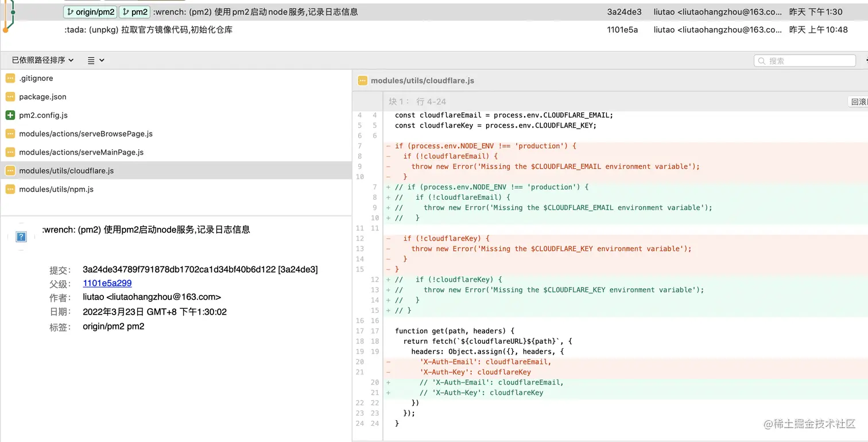Select the modules/actions/serveMainPage.js file
Image resolution: width=868 pixels, height=442 pixels.
click(x=81, y=153)
